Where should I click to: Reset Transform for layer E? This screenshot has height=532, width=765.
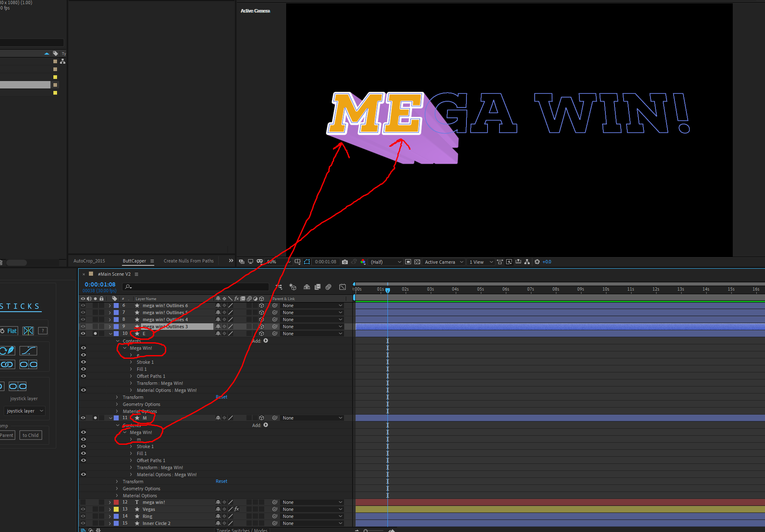222,397
